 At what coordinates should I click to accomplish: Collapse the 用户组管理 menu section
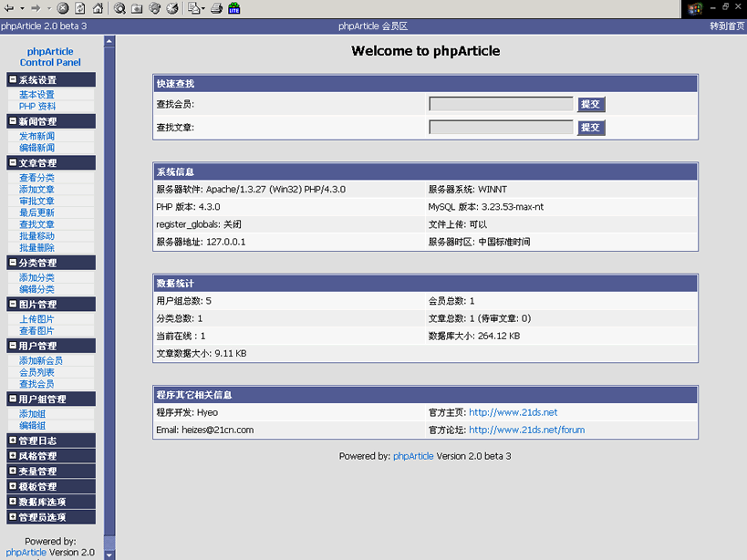click(14, 399)
